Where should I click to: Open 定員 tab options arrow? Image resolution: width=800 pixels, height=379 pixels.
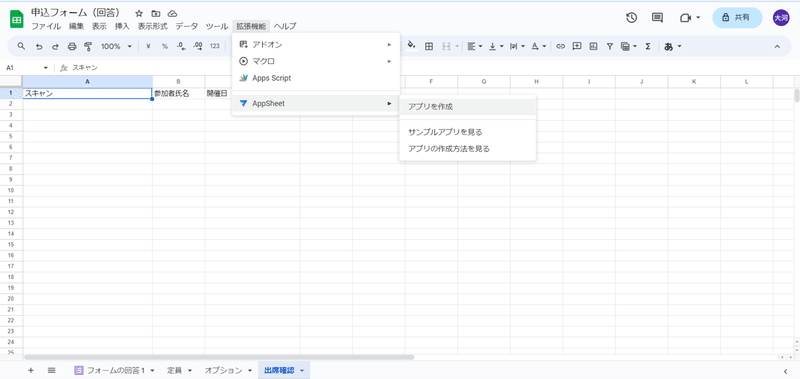pyautogui.click(x=190, y=370)
